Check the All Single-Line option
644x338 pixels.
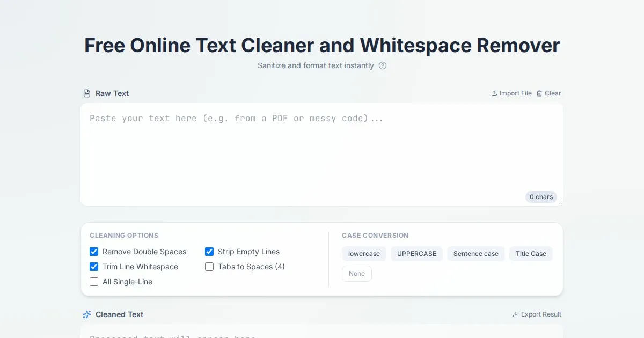[94, 282]
